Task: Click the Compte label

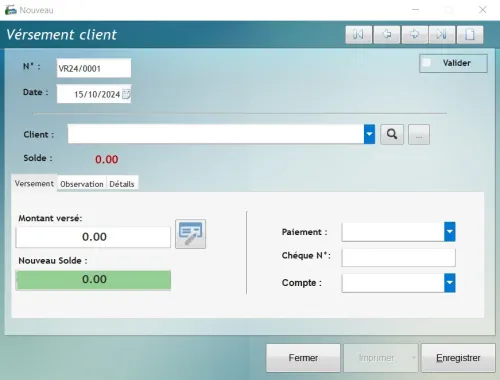Action: [302, 283]
